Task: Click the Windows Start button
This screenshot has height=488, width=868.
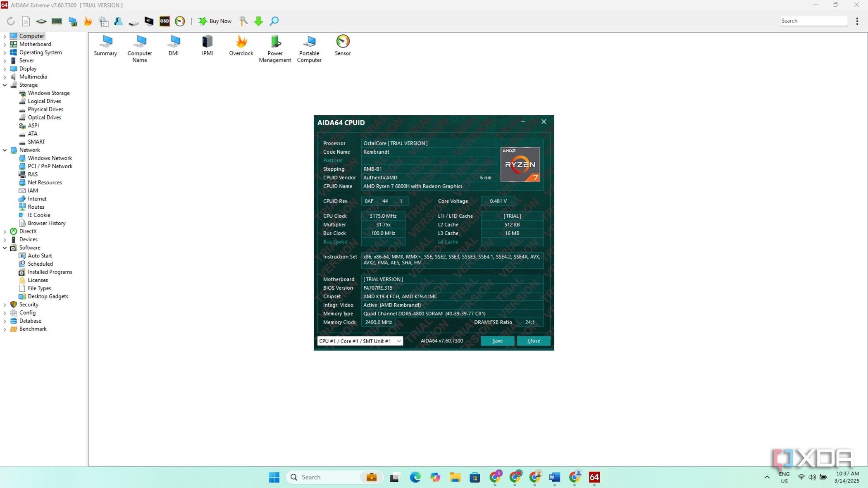Action: 274,477
